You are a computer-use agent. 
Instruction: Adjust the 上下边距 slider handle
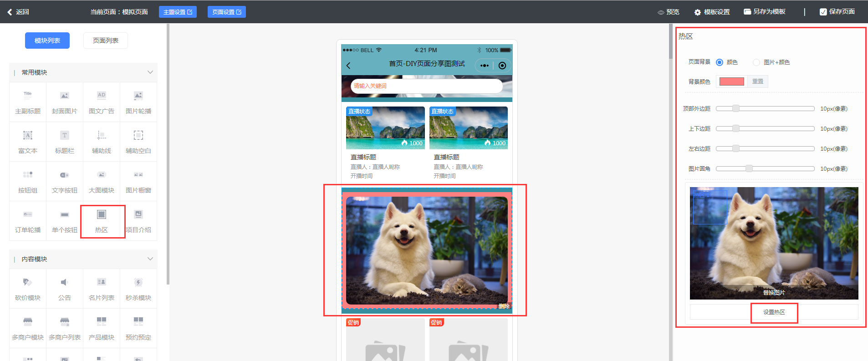[735, 128]
